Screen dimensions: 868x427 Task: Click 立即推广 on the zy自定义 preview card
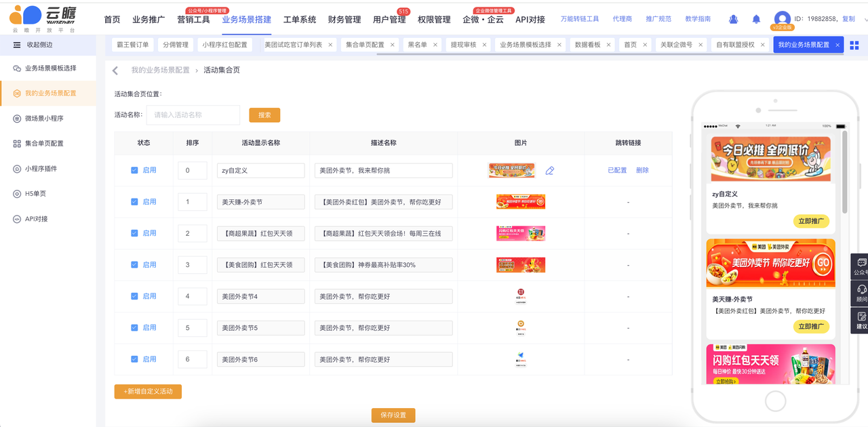pyautogui.click(x=811, y=222)
